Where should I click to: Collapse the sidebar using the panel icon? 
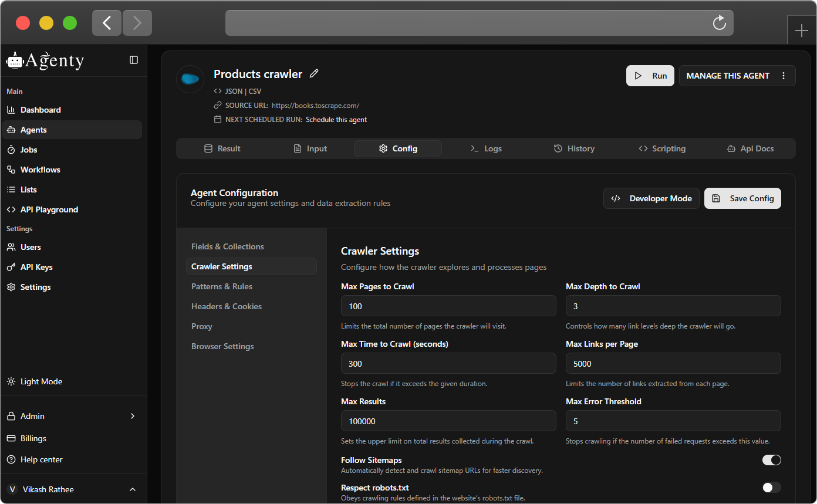tap(134, 60)
